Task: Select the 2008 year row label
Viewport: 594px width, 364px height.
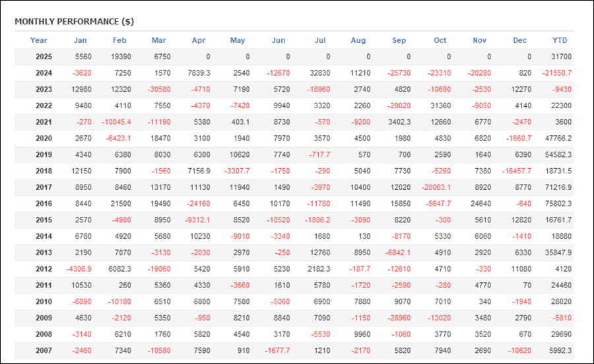Action: pyautogui.click(x=44, y=334)
